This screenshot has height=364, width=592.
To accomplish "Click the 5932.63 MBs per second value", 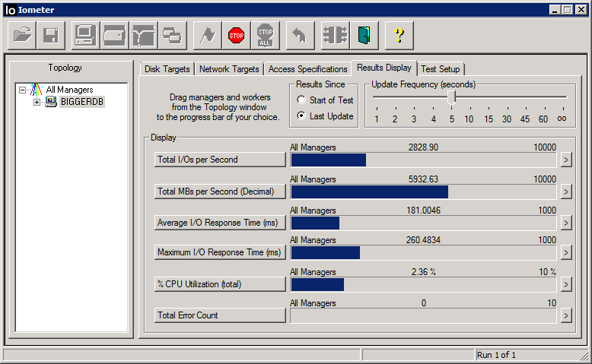I will (x=423, y=179).
